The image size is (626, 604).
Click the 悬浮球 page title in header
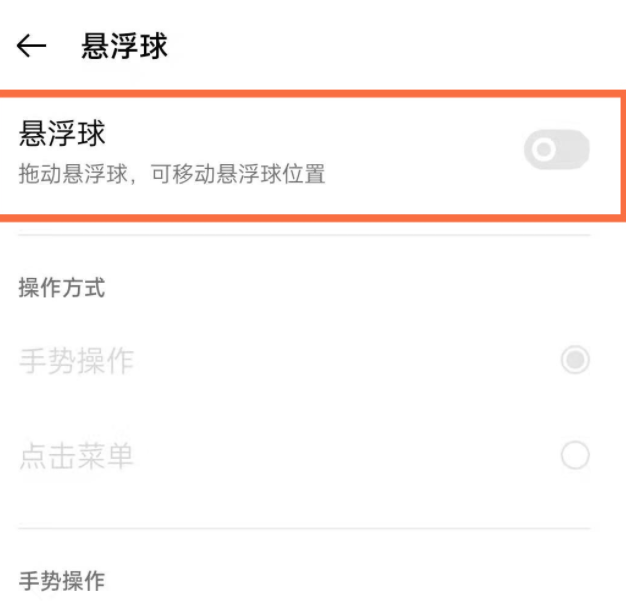[x=125, y=48]
